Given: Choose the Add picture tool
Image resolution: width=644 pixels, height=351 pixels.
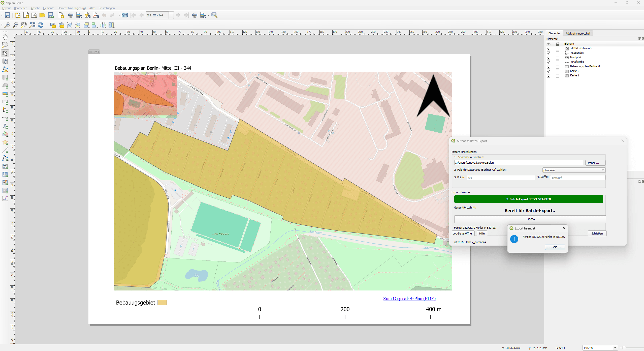Looking at the screenshot, I should tap(5, 94).
